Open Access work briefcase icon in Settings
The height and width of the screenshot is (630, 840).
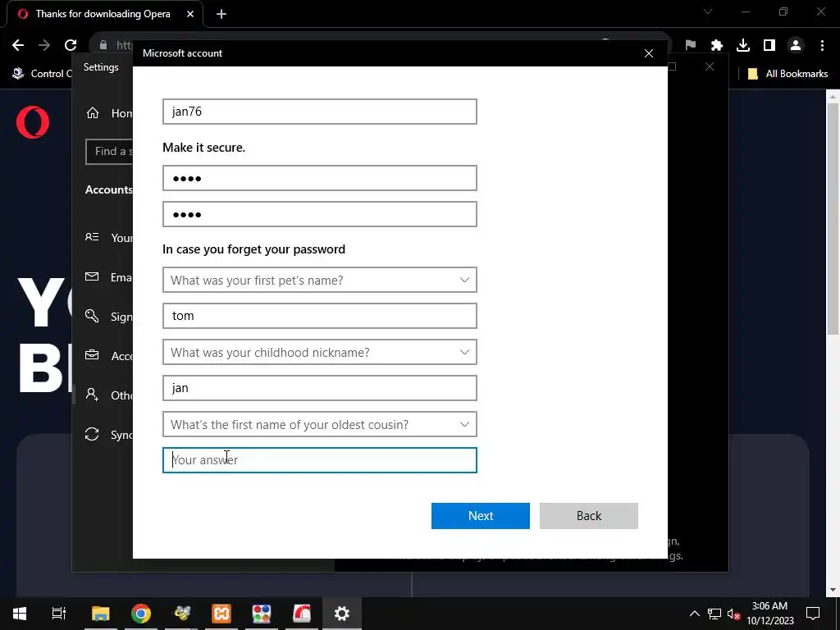click(x=92, y=355)
